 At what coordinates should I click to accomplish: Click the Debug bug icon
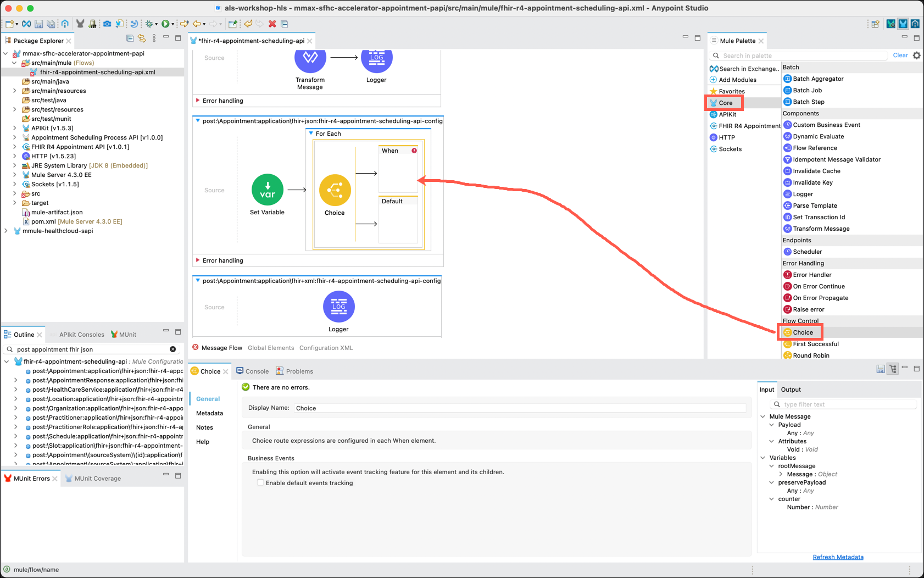click(149, 24)
